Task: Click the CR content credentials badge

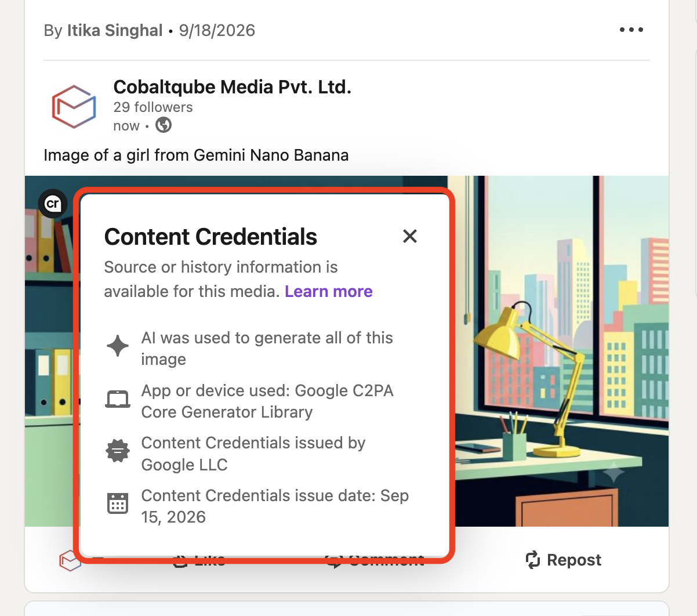Action: [53, 204]
